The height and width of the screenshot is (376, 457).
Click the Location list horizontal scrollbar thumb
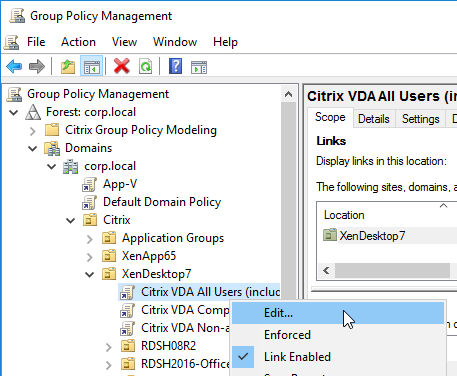[x=392, y=270]
